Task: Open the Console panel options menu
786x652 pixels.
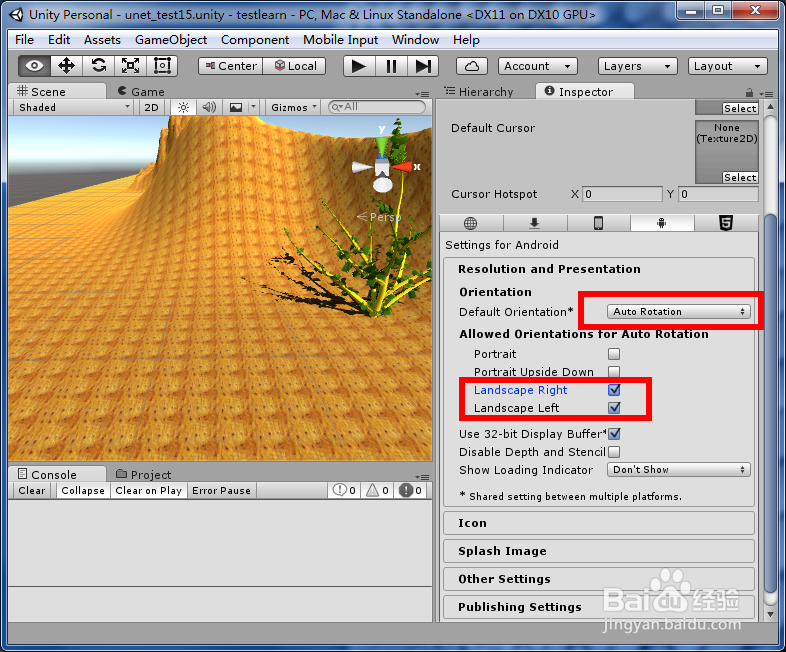Action: pyautogui.click(x=423, y=477)
